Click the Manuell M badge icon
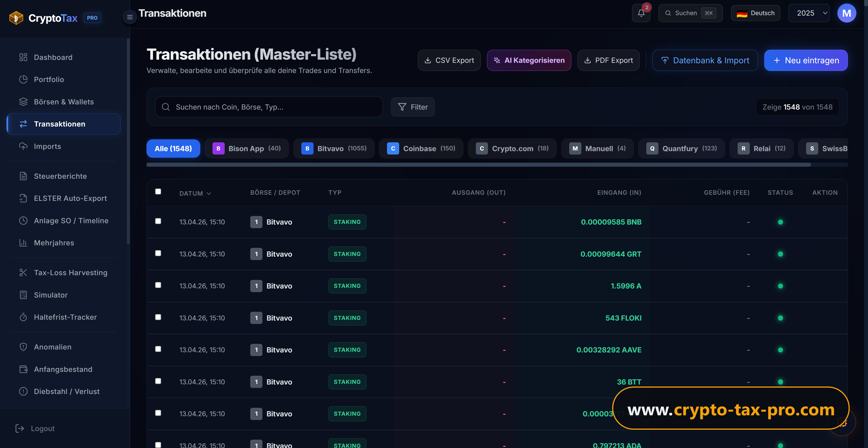 click(575, 149)
